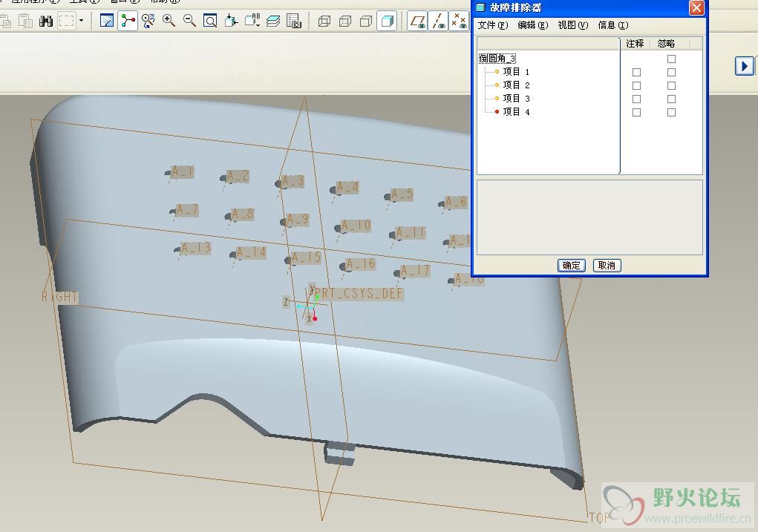Open the View Manager icon

294,21
